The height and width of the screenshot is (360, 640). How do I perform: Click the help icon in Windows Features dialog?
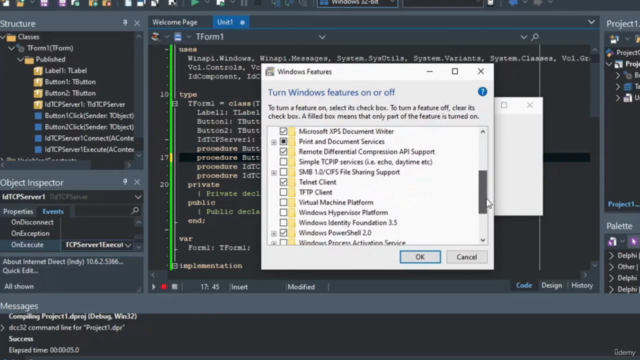pyautogui.click(x=482, y=92)
